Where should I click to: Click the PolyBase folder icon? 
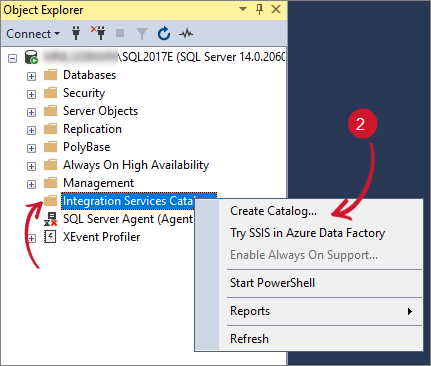click(51, 147)
